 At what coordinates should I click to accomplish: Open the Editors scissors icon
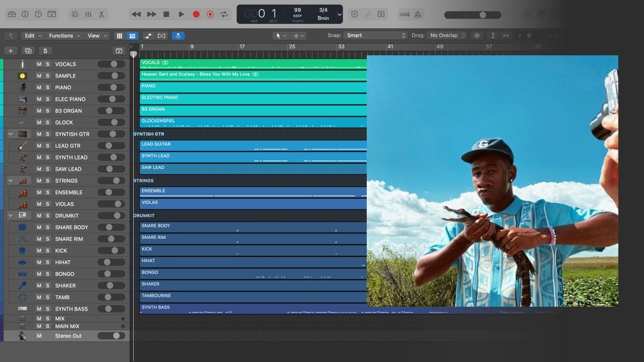pos(101,14)
